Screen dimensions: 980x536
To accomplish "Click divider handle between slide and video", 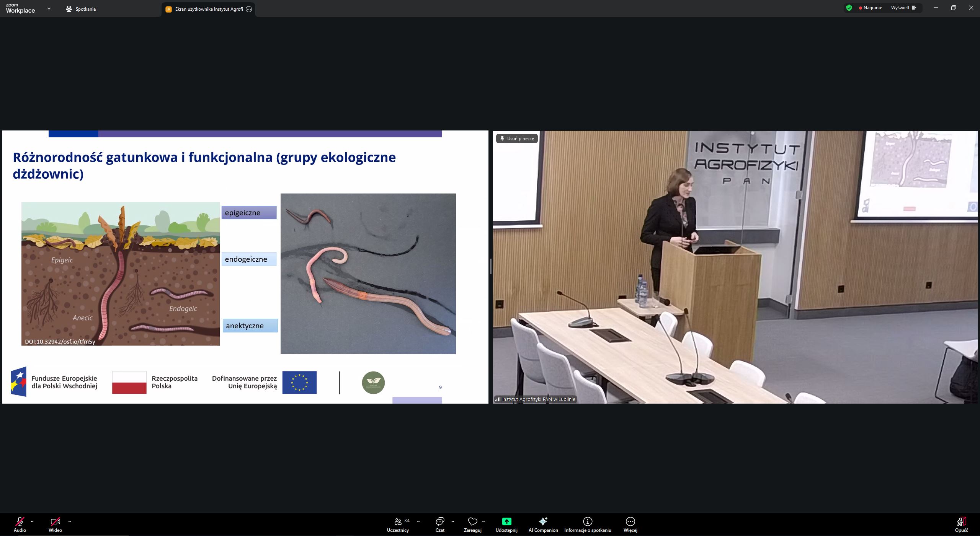I will 490,266.
